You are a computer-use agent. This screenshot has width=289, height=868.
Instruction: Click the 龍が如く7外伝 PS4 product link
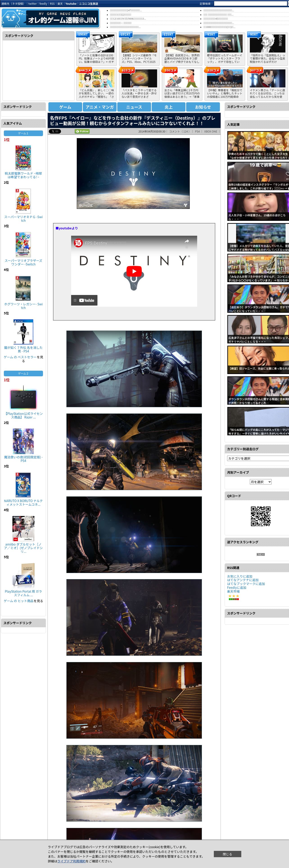pyautogui.click(x=23, y=349)
